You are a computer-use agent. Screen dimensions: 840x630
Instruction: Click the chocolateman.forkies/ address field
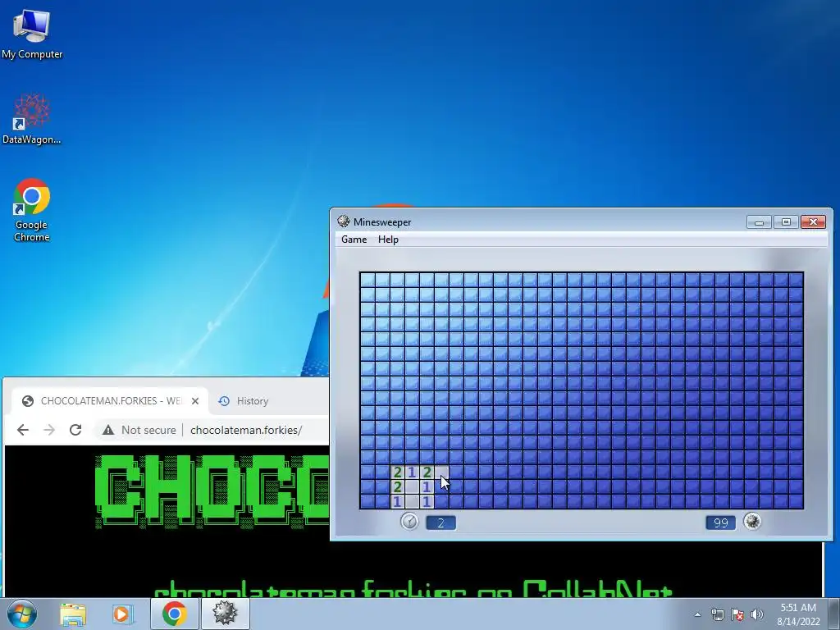pyautogui.click(x=246, y=430)
